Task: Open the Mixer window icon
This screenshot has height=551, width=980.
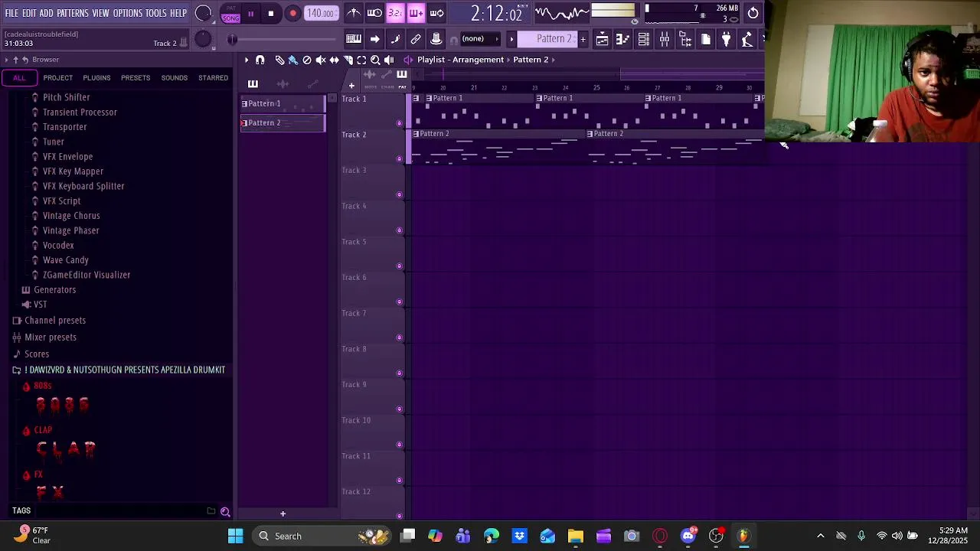Action: point(664,39)
